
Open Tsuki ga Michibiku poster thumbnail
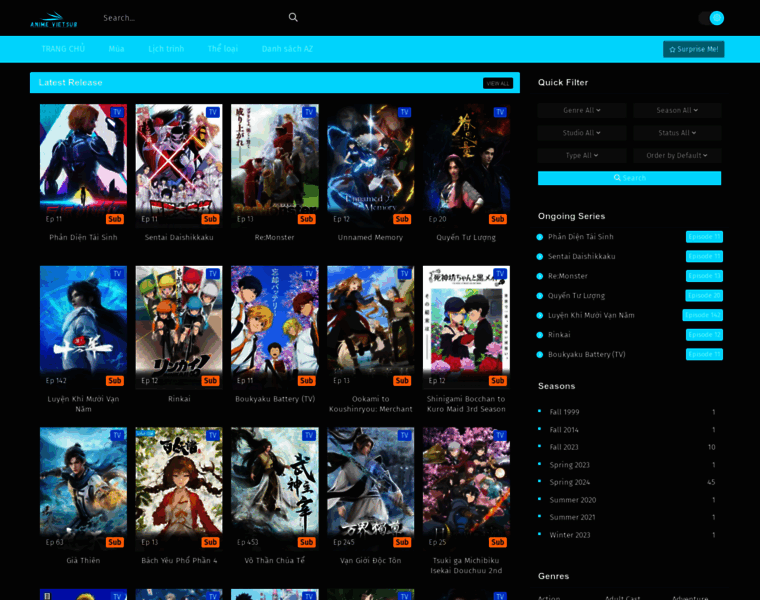click(x=466, y=488)
